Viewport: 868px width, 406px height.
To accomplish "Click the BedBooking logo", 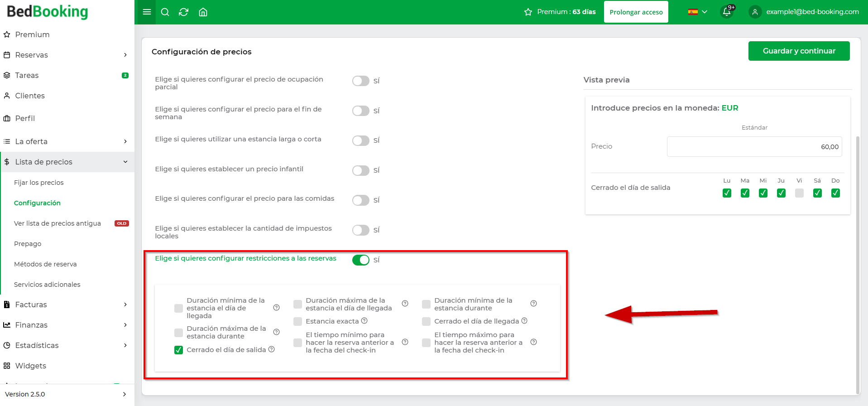I will (x=48, y=12).
